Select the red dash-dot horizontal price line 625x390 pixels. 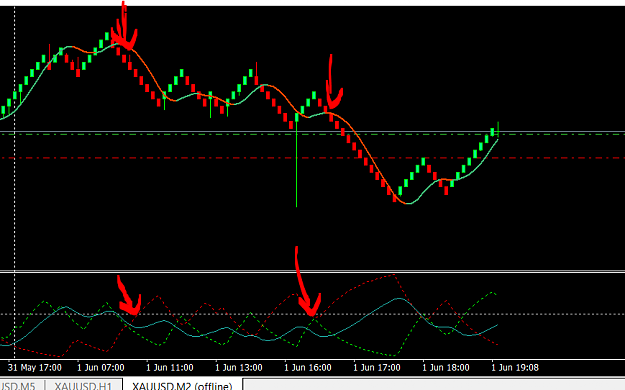(312, 158)
